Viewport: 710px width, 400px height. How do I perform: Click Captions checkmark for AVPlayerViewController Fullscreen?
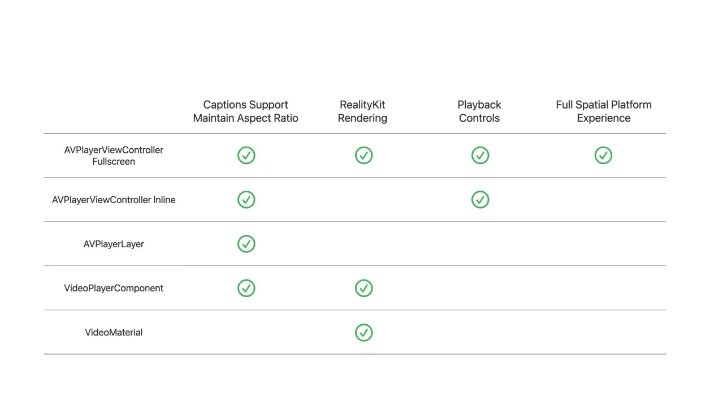(x=246, y=155)
